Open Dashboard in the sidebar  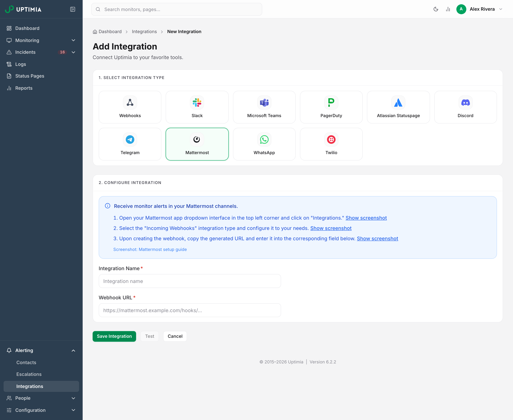(x=41, y=28)
